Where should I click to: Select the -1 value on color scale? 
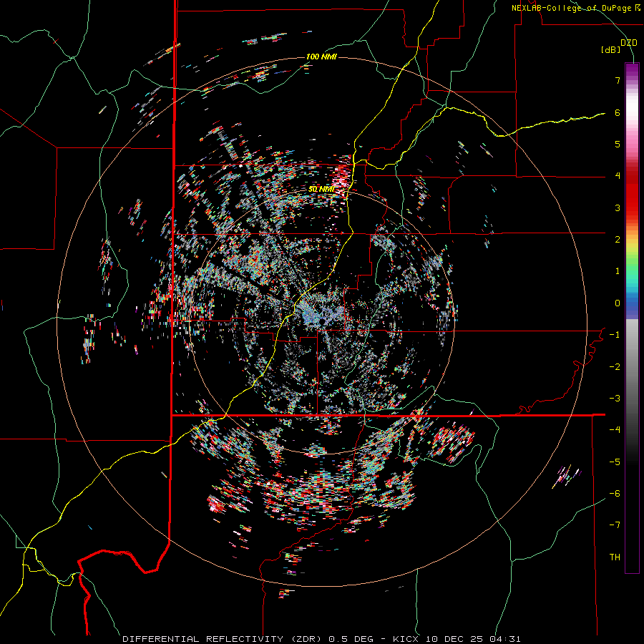615,335
